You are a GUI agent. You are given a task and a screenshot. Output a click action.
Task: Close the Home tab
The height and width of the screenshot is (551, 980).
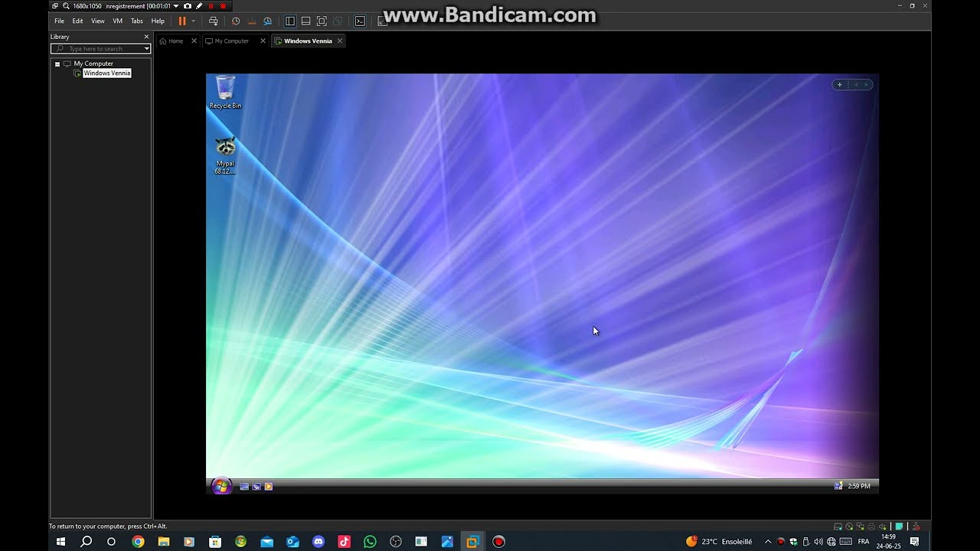[x=194, y=41]
